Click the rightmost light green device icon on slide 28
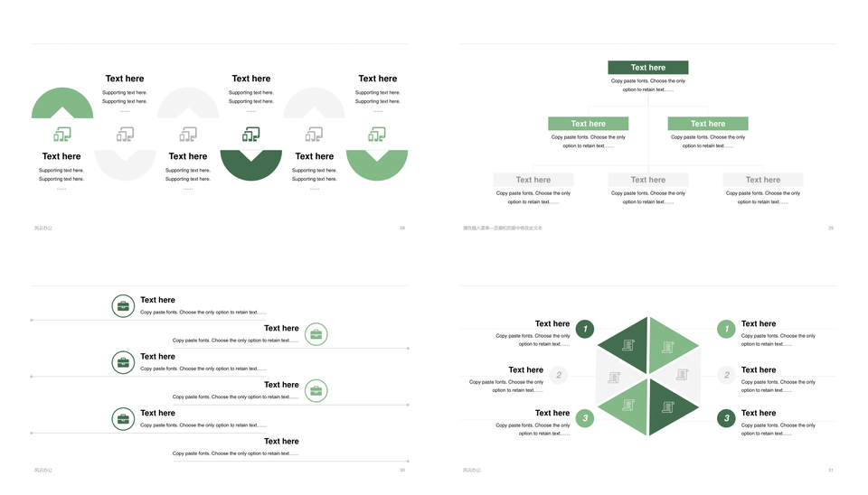868x495 pixels. [377, 135]
